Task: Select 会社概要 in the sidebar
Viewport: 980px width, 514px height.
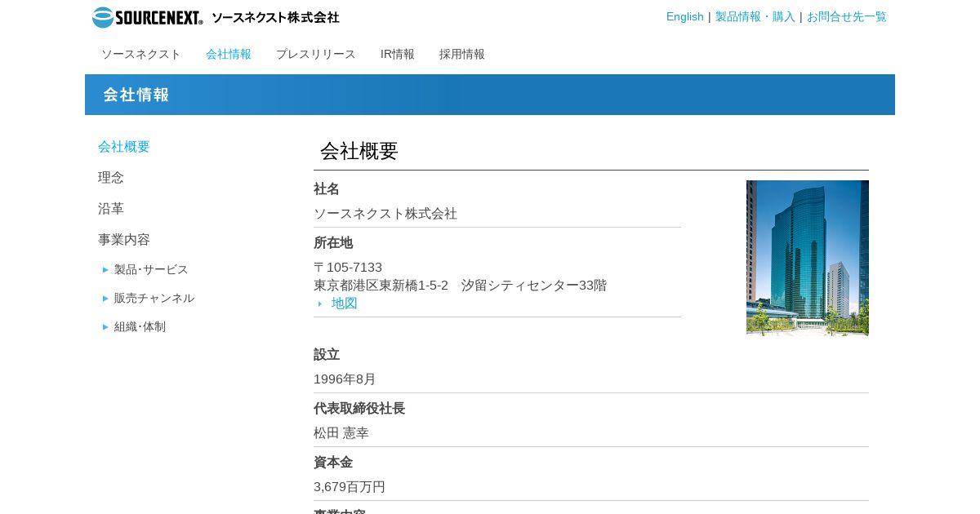Action: tap(124, 147)
